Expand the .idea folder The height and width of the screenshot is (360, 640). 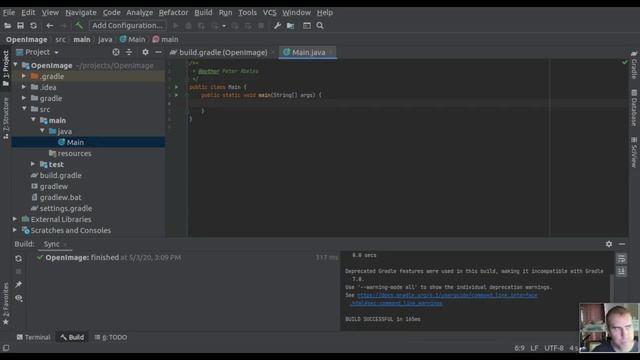(x=24, y=87)
